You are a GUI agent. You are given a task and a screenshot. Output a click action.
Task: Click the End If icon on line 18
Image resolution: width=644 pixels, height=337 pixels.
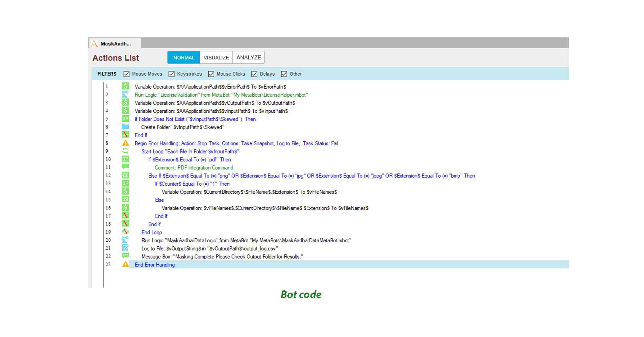(125, 224)
